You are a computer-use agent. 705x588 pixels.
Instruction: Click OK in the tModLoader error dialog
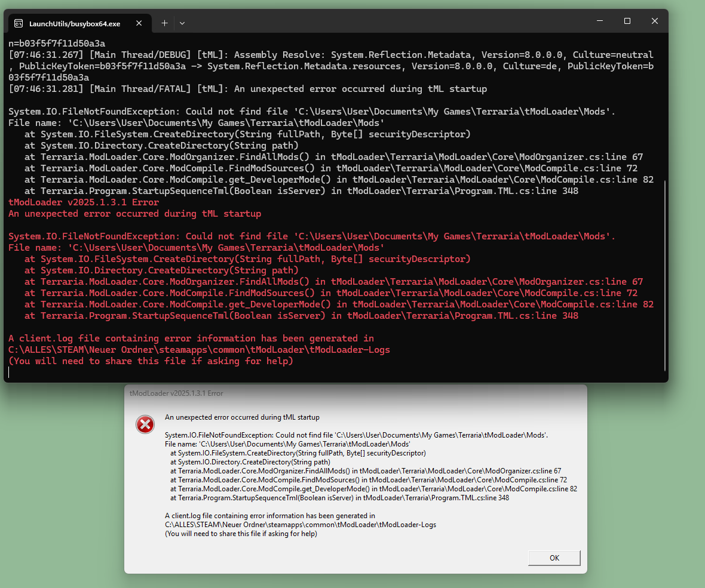click(x=554, y=558)
